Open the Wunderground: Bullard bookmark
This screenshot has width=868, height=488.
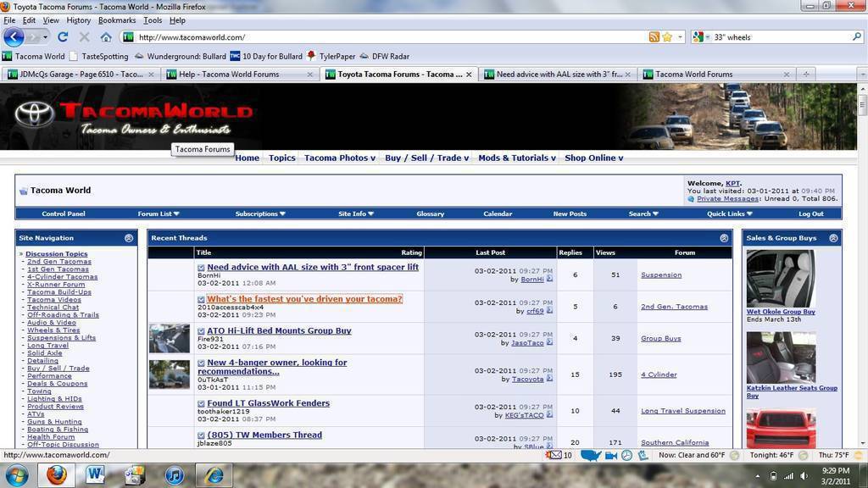[180, 57]
